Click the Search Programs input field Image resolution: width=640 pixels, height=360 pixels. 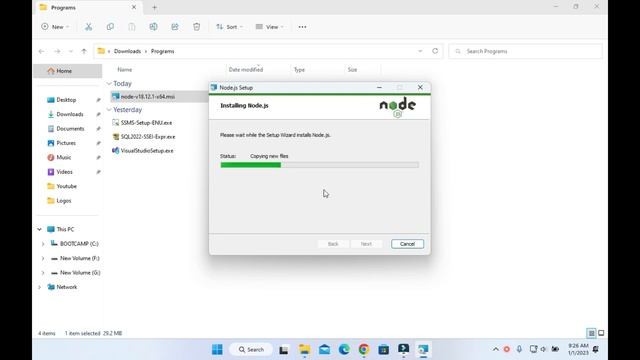[526, 51]
